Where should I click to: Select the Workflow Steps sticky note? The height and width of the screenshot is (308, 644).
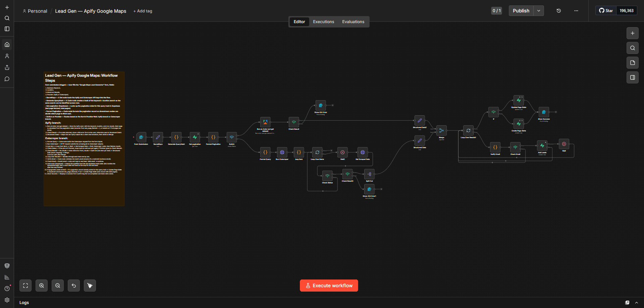point(84,139)
